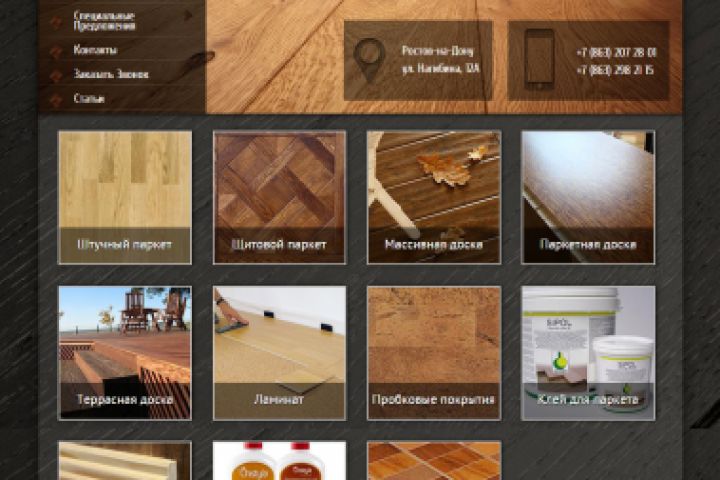Click the smartphone icon beside phone numbers
The height and width of the screenshot is (480, 720).
click(x=539, y=59)
